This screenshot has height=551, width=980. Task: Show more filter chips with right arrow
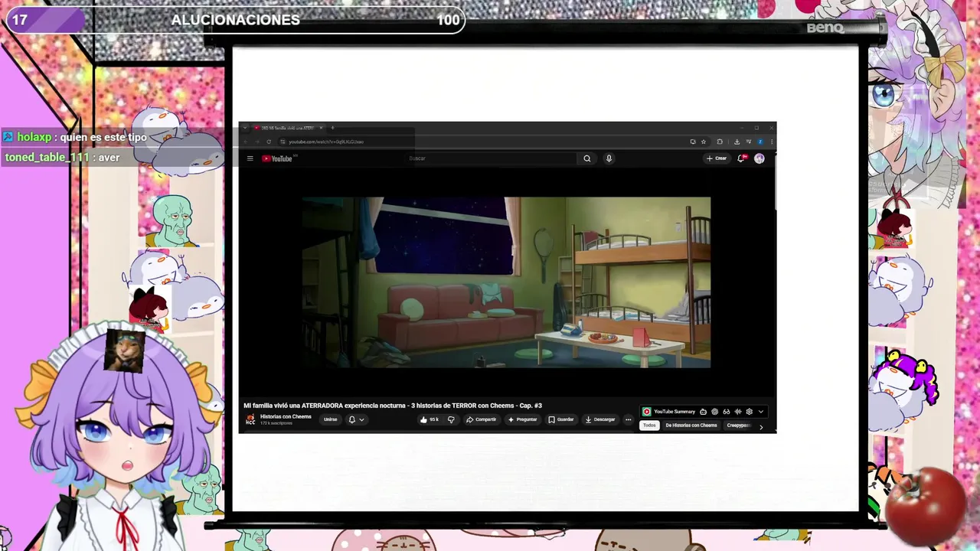click(x=761, y=427)
